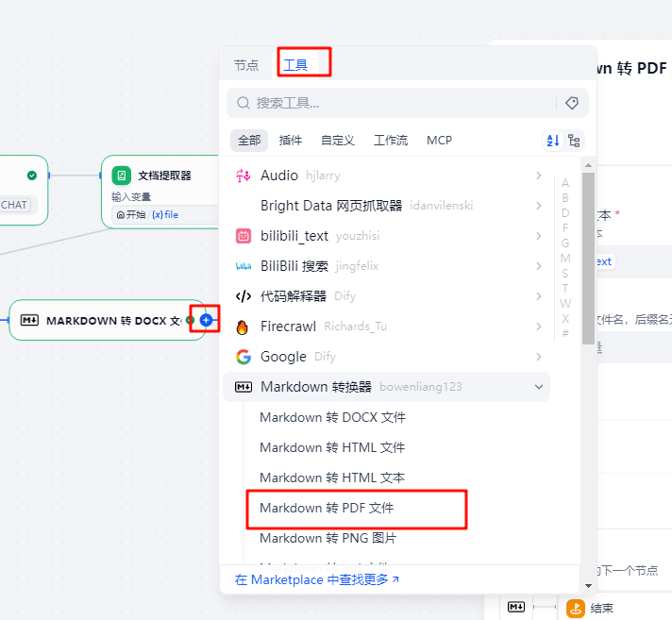
Task: Switch to the 工具 tab
Action: click(x=295, y=65)
